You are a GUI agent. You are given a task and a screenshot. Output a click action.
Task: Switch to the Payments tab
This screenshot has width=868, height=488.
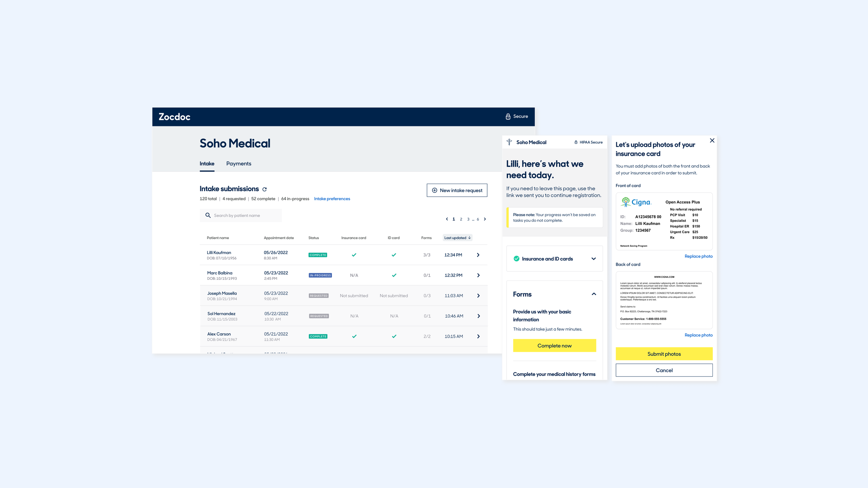click(239, 163)
